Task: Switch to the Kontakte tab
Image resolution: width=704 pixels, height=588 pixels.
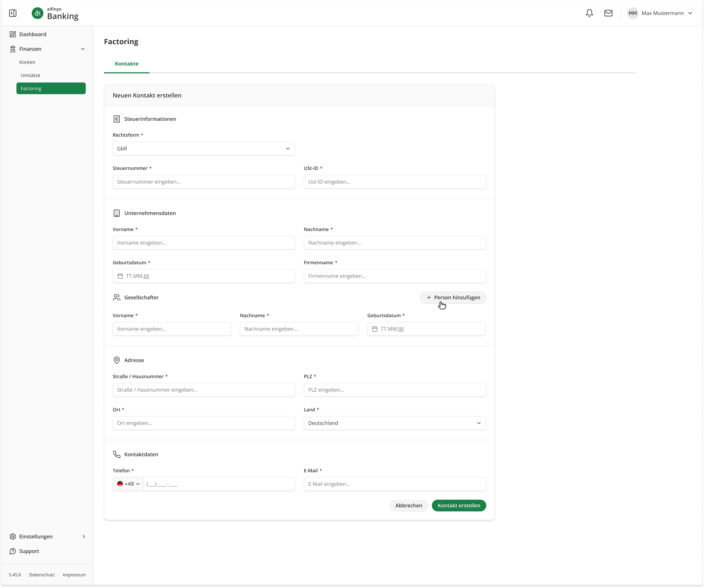Action: pyautogui.click(x=126, y=64)
